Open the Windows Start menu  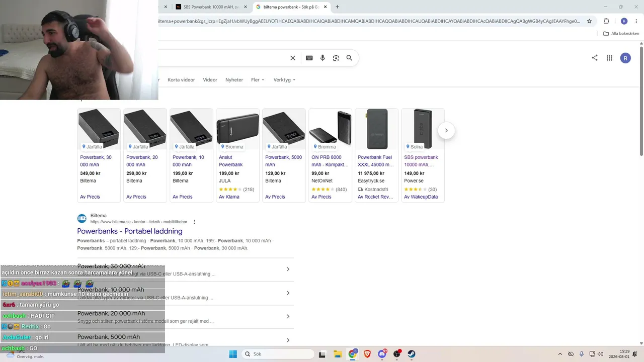pyautogui.click(x=233, y=354)
